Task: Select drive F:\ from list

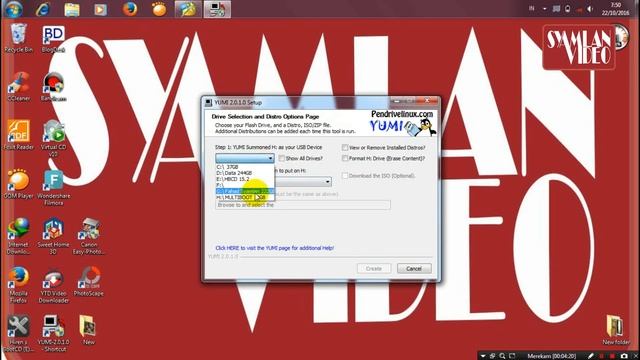Action: coord(245,185)
